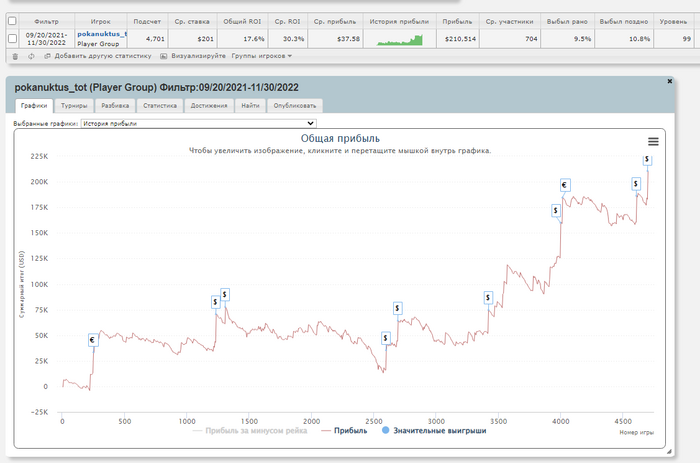The height and width of the screenshot is (463, 700).
Task: Click the Выбыл поздно column header
Action: coord(624,21)
